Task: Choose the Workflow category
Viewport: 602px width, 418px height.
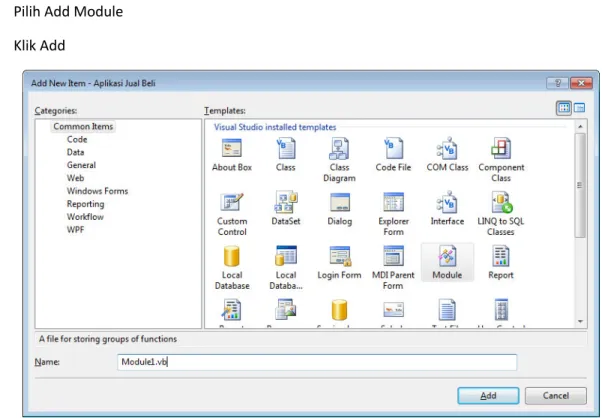Action: (85, 217)
